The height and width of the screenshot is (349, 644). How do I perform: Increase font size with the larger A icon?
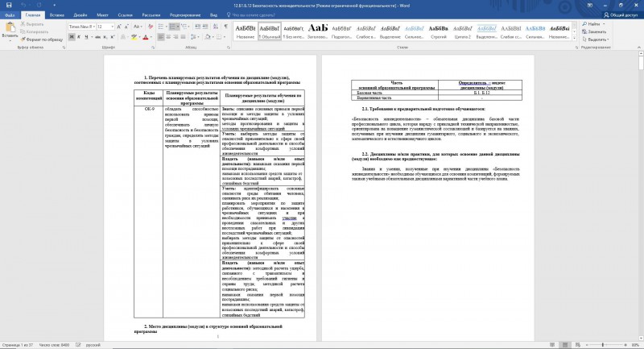coord(119,27)
